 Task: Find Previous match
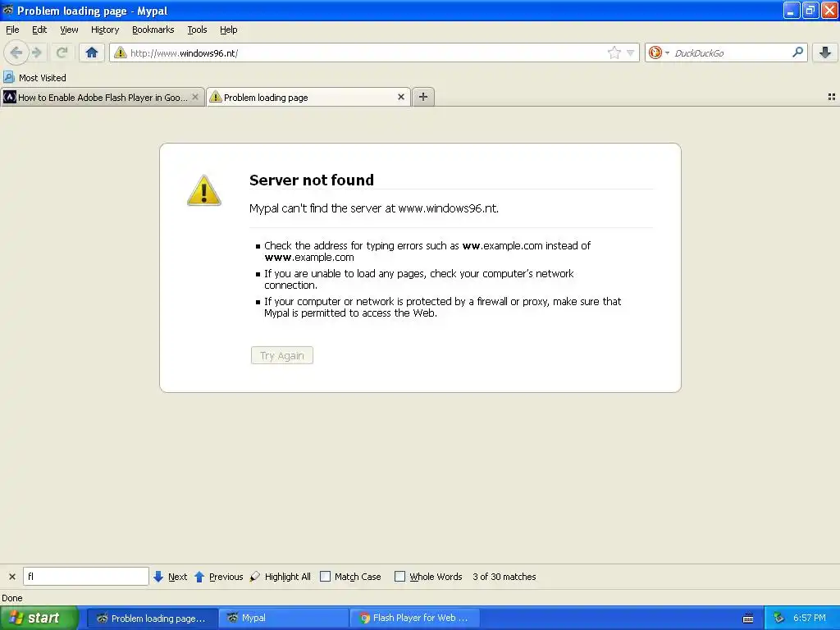point(218,577)
